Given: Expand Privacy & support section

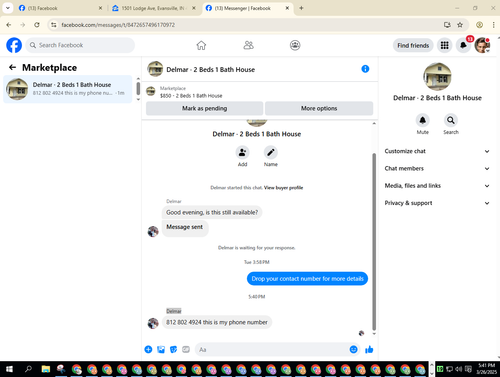Looking at the screenshot, I should pos(437,203).
